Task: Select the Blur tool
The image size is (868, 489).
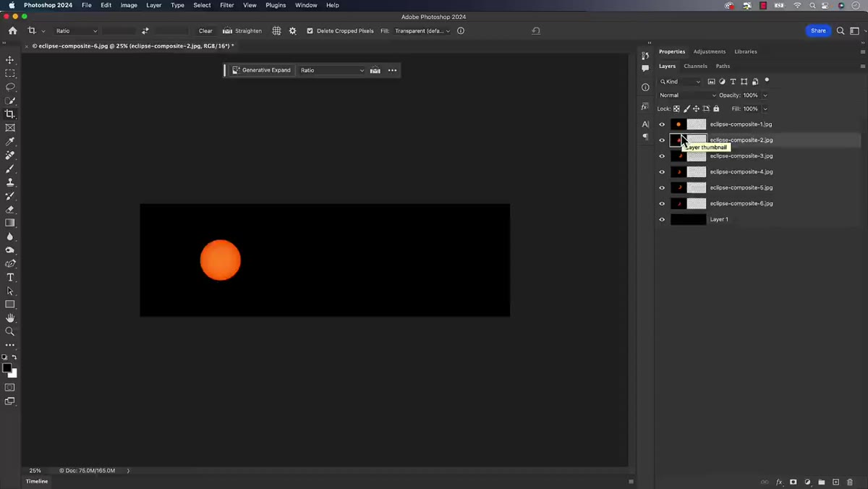Action: tap(10, 237)
